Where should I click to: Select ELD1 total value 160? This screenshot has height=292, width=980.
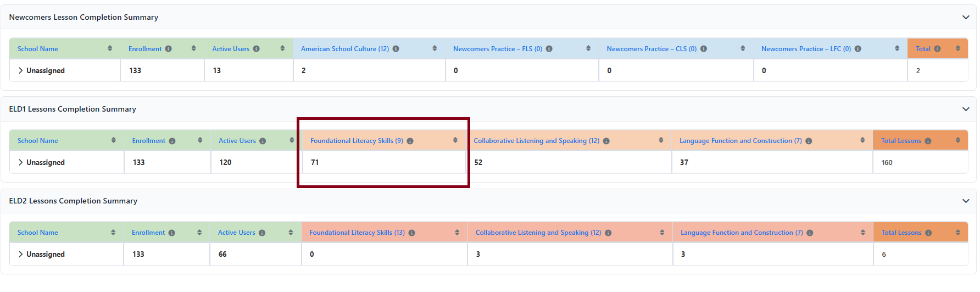click(x=887, y=163)
